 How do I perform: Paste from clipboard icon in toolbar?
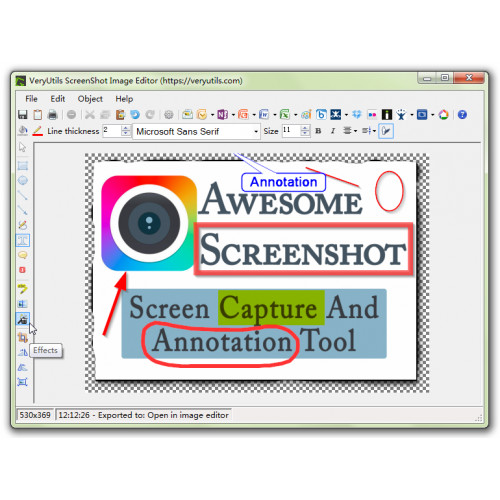(120, 115)
